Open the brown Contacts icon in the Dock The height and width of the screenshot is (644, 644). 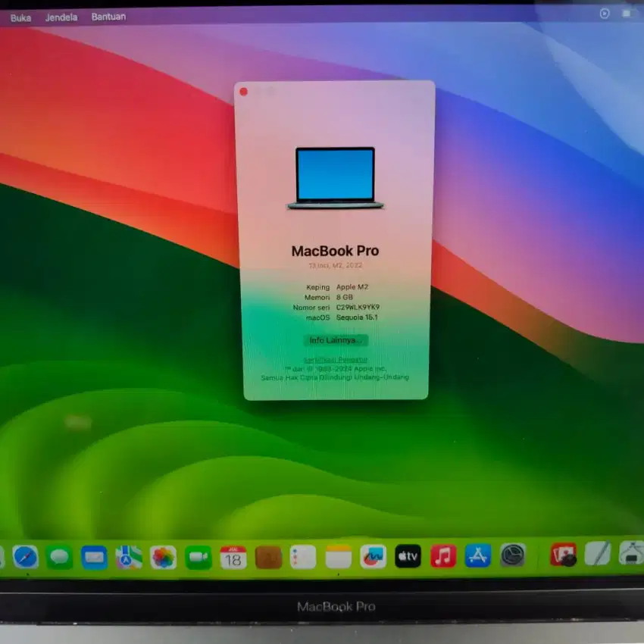(x=268, y=557)
